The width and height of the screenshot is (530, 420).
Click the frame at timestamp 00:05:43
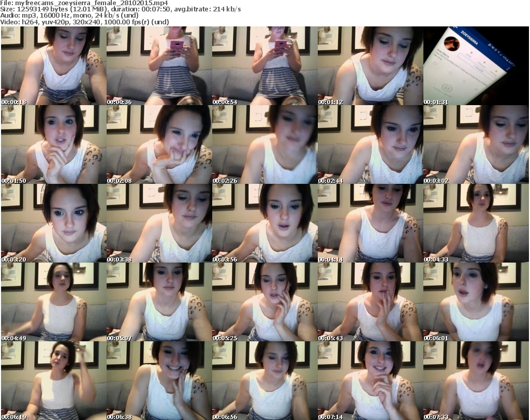pos(370,302)
